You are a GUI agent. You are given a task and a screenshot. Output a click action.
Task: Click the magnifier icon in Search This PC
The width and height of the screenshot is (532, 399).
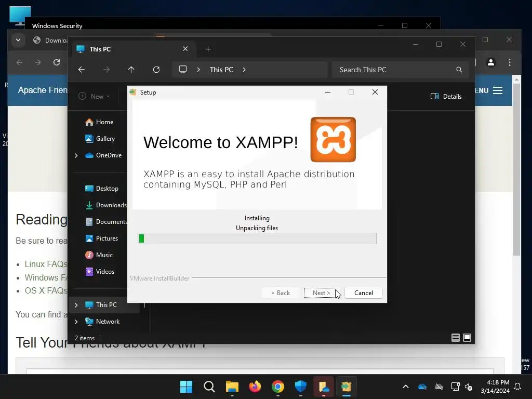[459, 70]
